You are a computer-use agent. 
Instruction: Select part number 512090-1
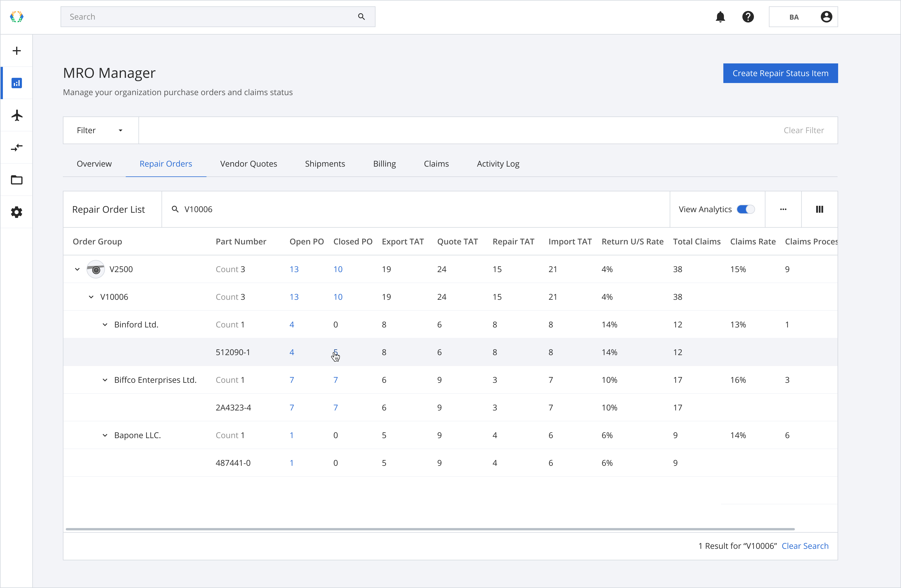[233, 352]
